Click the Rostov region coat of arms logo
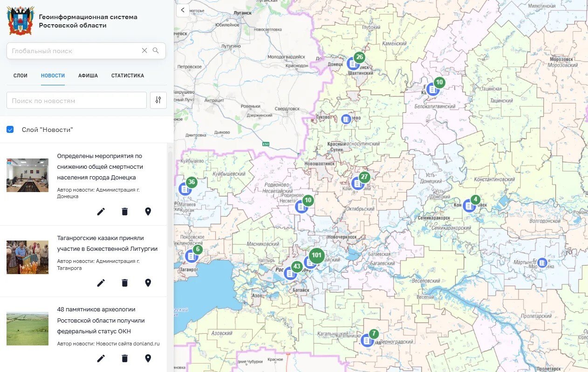588x372 pixels. point(20,21)
